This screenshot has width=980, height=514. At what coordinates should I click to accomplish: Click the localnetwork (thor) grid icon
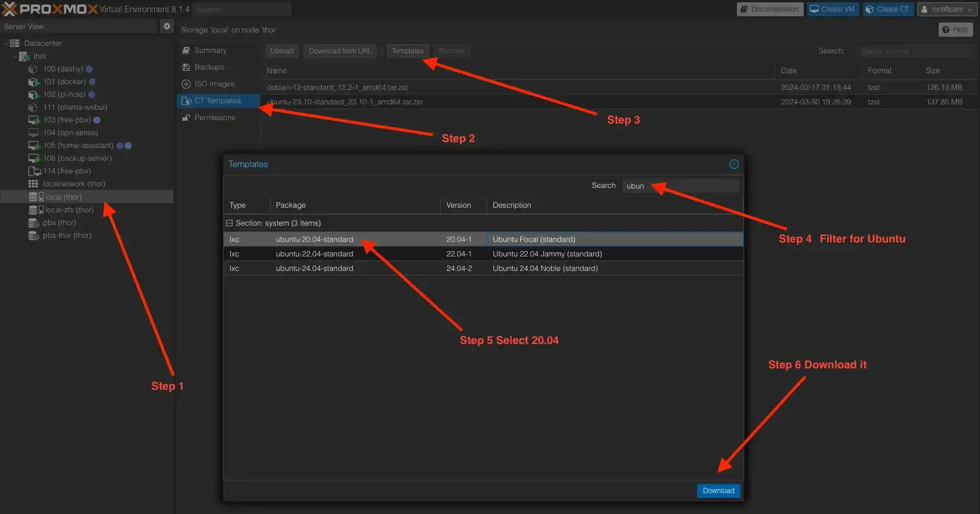[33, 184]
